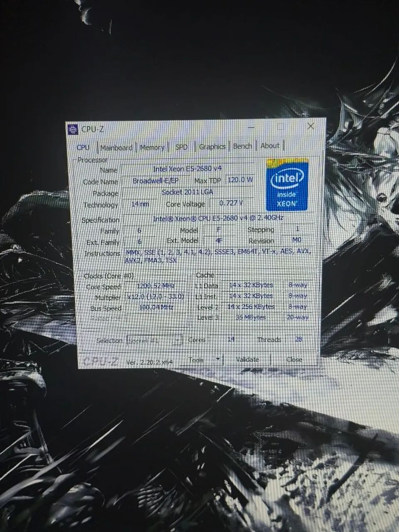The height and width of the screenshot is (532, 399).
Task: Click the Ext. Model value 4F
Action: point(219,240)
